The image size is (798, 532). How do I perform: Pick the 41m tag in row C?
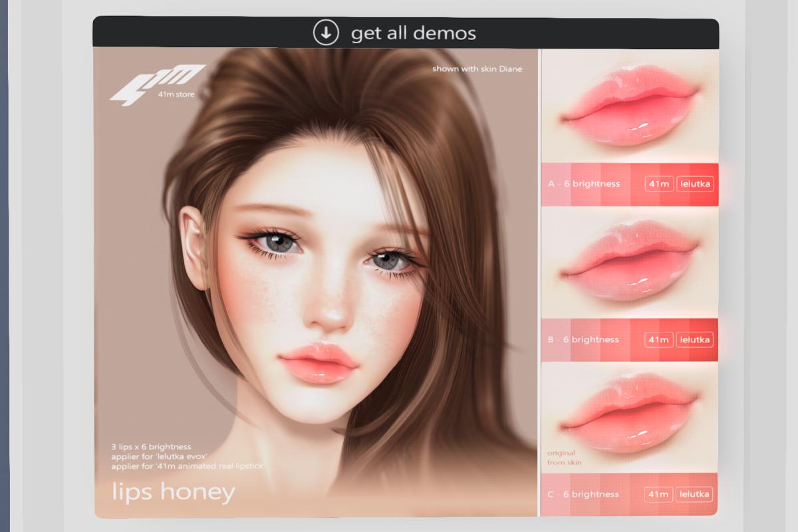[659, 494]
